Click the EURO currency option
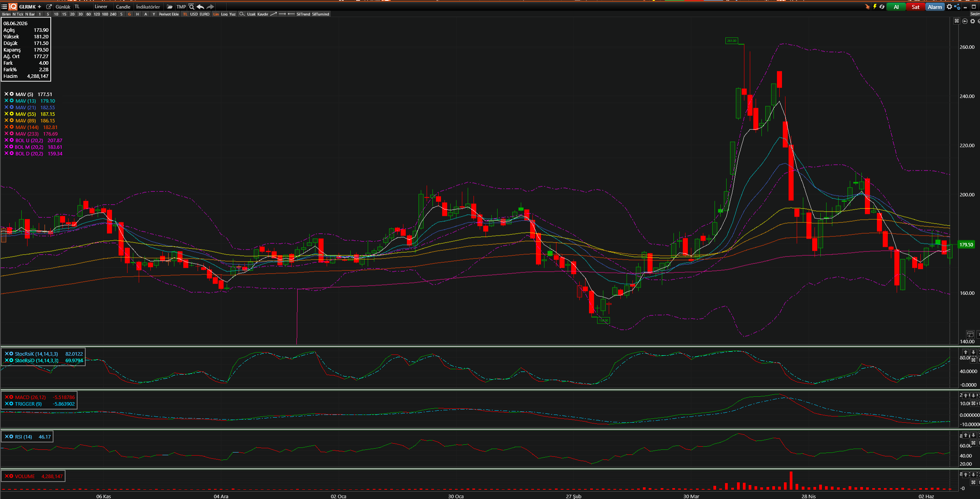 tap(205, 14)
